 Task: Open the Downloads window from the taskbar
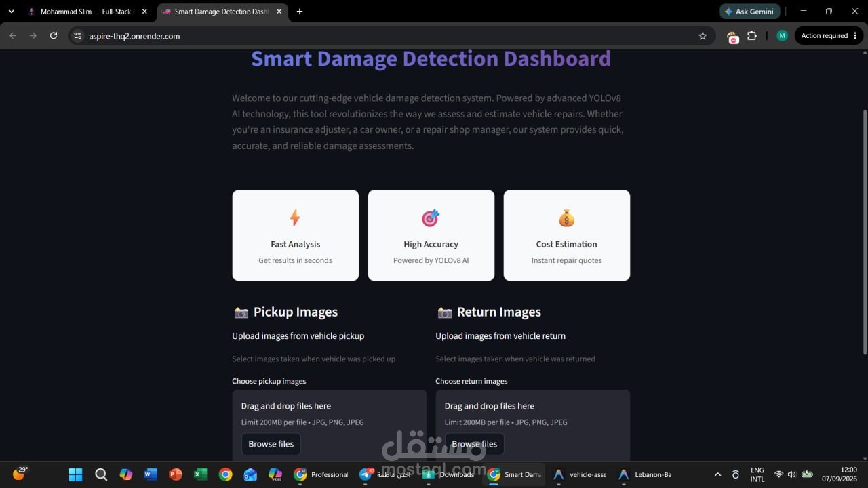[448, 474]
